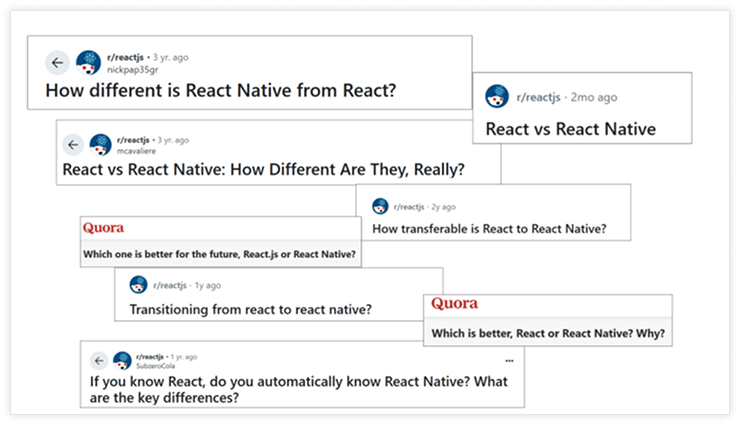
Task: Open r/reactjs avatar on nickpap35gr post
Action: (x=88, y=62)
